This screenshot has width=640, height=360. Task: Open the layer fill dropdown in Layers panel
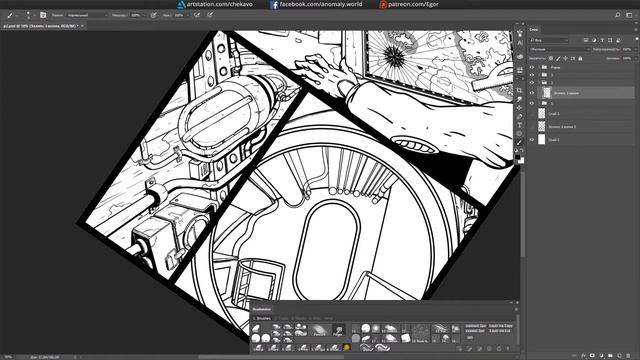(636, 58)
